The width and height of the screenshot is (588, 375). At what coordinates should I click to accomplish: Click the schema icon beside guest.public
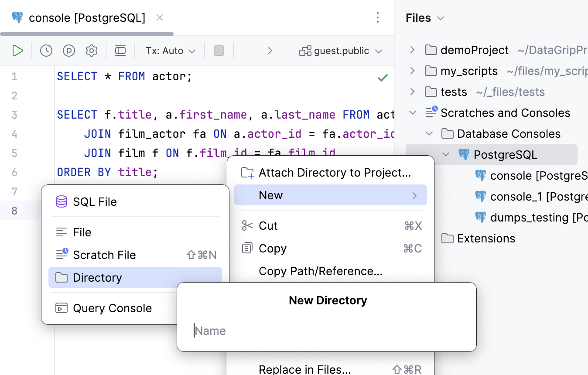pos(306,50)
